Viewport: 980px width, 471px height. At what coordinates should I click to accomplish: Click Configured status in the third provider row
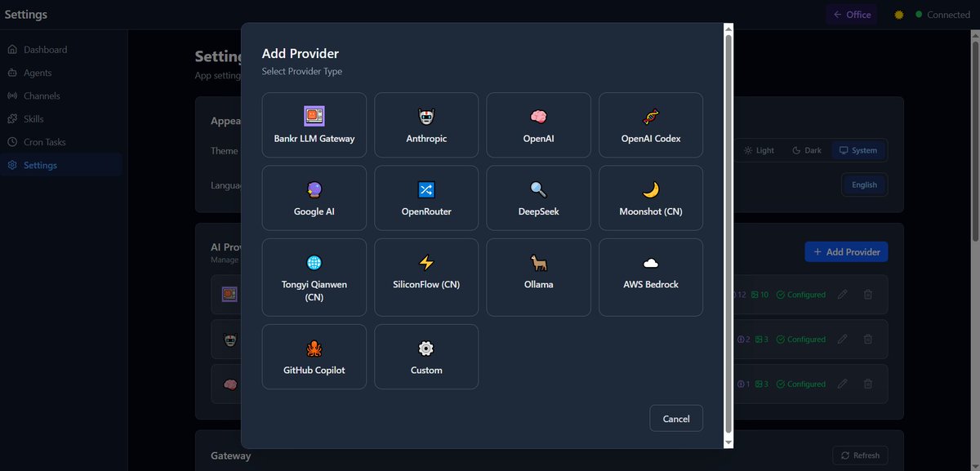tap(801, 384)
